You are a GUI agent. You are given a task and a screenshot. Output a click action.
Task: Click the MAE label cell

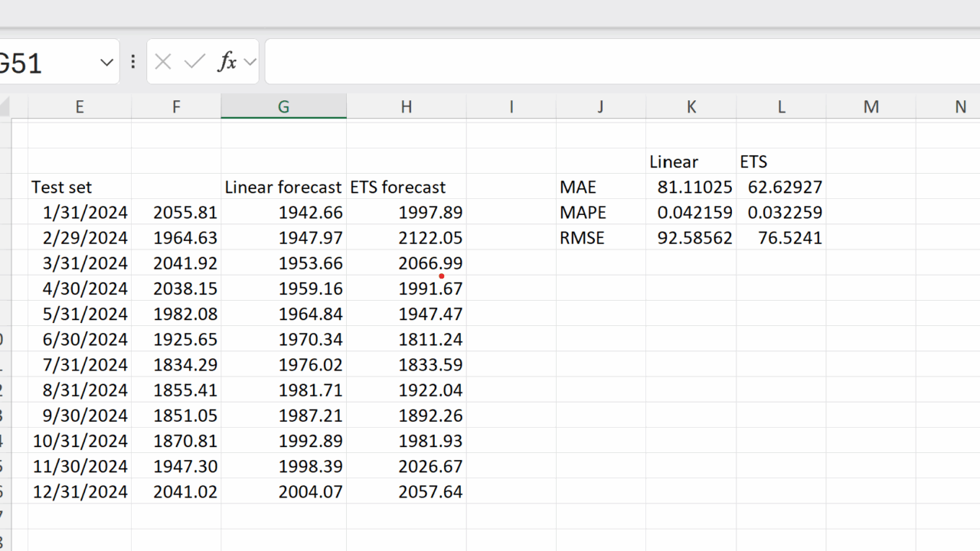click(x=601, y=187)
